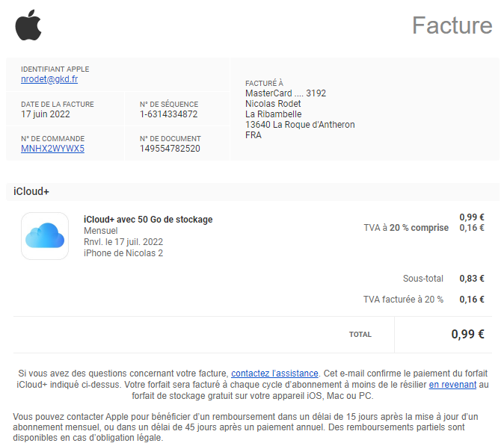Click document number 149554782520
This screenshot has height=446, width=504.
170,149
